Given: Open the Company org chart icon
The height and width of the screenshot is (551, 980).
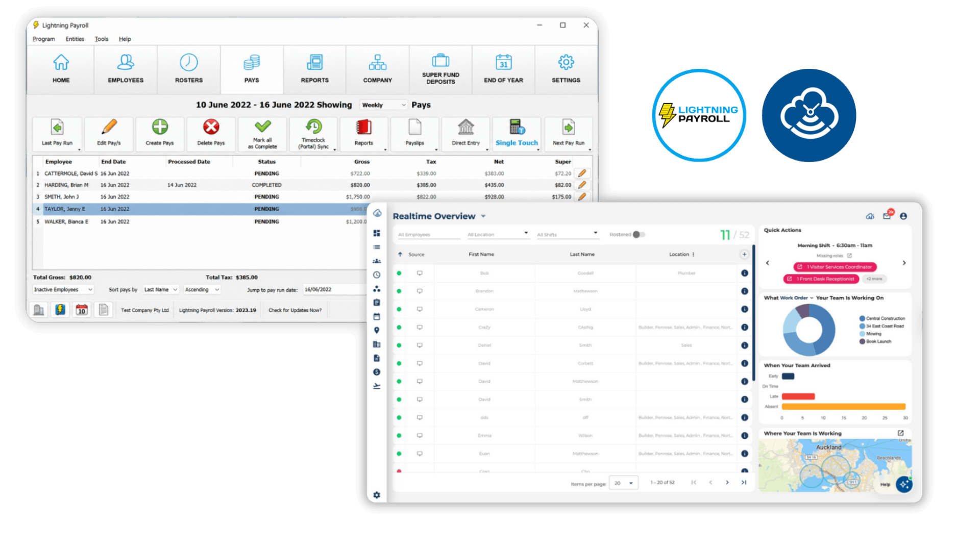Looking at the screenshot, I should click(x=378, y=62).
